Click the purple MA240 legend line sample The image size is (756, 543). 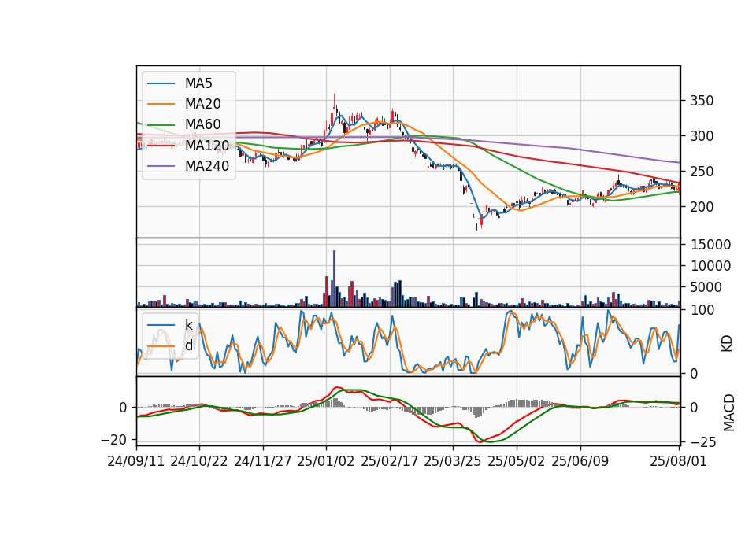click(161, 166)
